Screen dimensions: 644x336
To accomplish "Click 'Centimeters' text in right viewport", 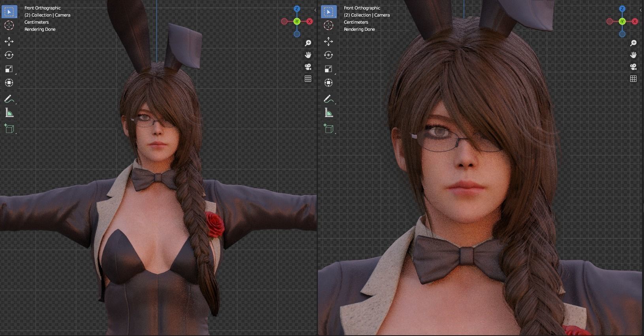I will pyautogui.click(x=356, y=22).
